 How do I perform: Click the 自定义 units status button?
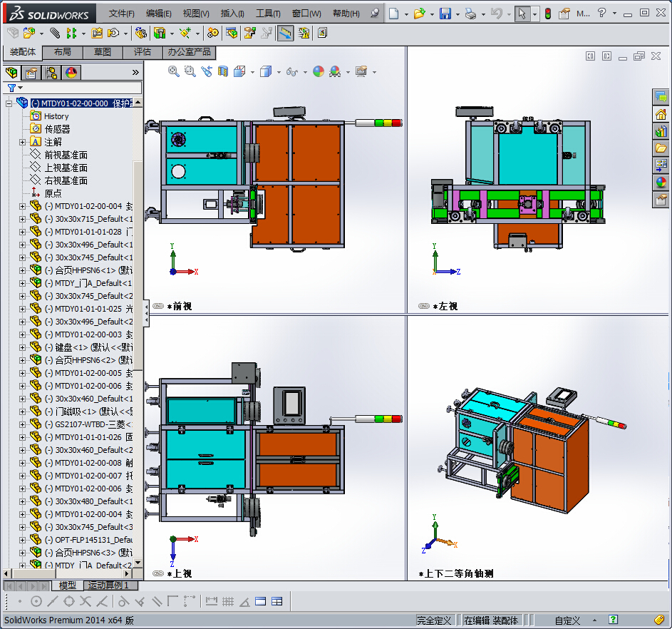(x=567, y=620)
